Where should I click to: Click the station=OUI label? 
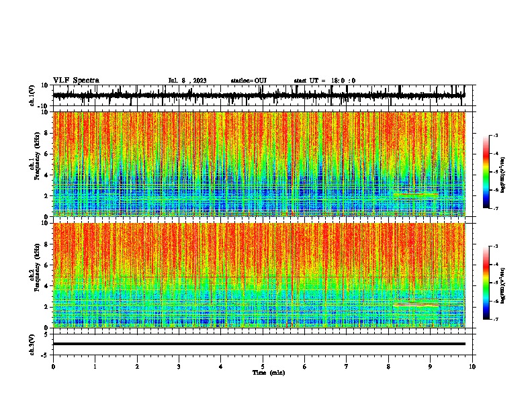coord(249,81)
